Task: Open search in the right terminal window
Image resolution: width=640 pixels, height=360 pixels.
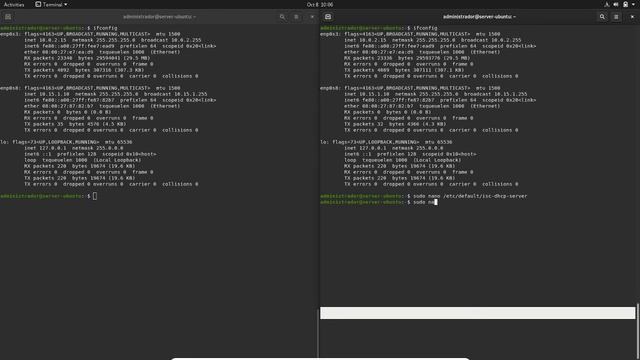Action: pyautogui.click(x=602, y=17)
